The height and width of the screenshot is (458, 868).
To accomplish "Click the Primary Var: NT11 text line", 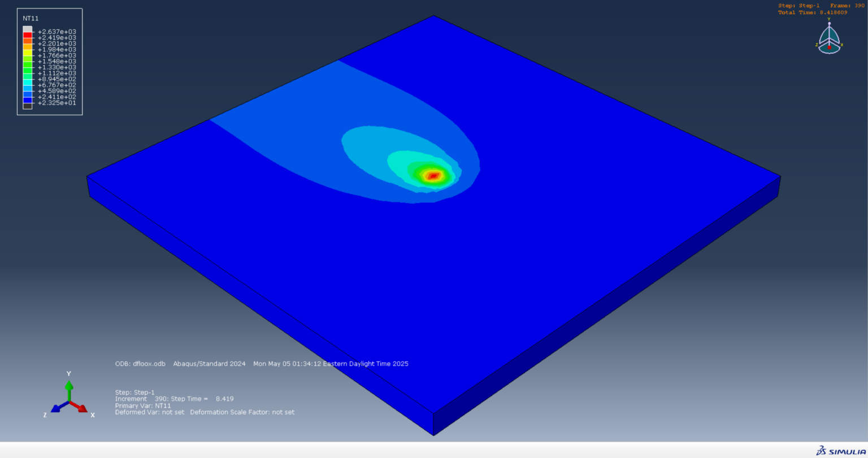I will coord(141,405).
